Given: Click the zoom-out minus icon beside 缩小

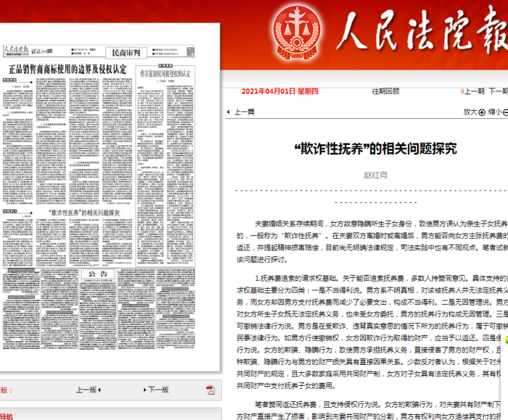Looking at the screenshot, I should pyautogui.click(x=504, y=112).
